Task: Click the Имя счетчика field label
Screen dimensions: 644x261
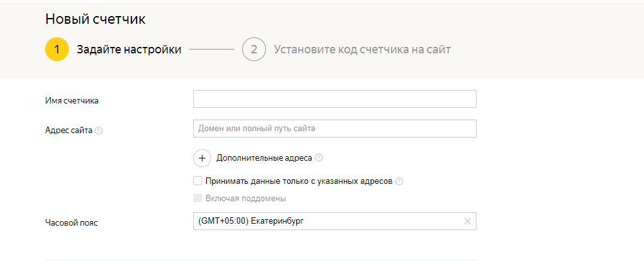Action: tap(71, 100)
